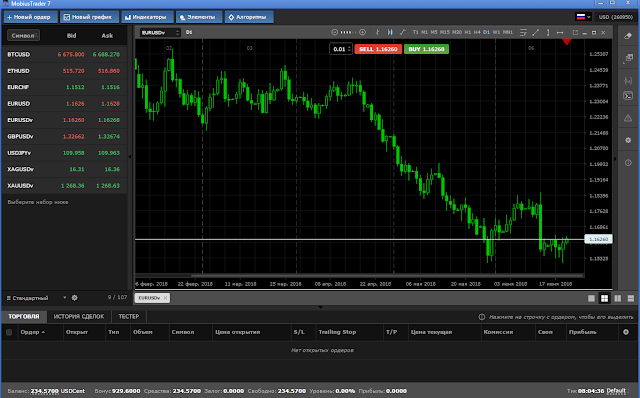Click the Новый ордер button

coord(31,17)
